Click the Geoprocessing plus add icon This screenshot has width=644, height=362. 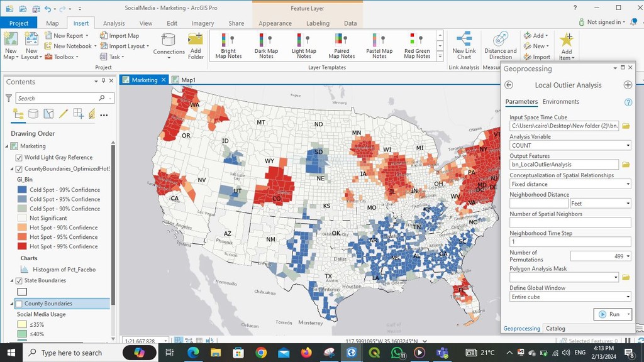(628, 85)
